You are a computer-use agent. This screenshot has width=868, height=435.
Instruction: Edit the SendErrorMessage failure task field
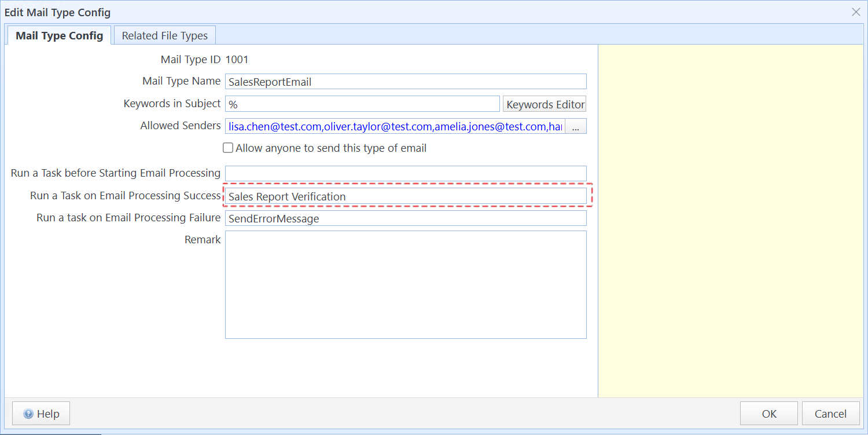[405, 218]
